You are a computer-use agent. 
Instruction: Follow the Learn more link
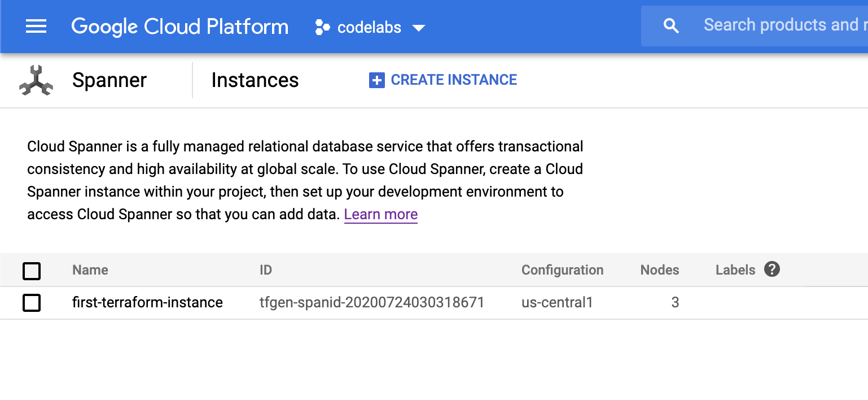tap(380, 215)
